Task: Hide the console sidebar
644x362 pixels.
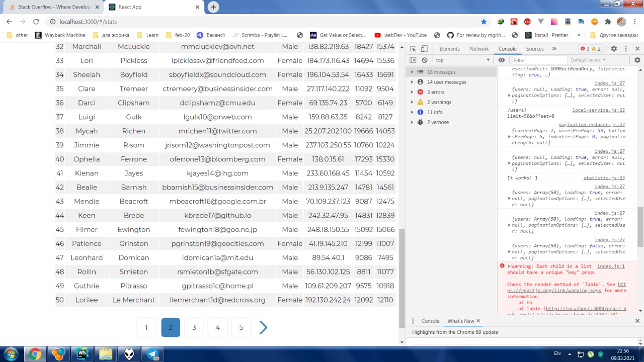Action: (413, 60)
